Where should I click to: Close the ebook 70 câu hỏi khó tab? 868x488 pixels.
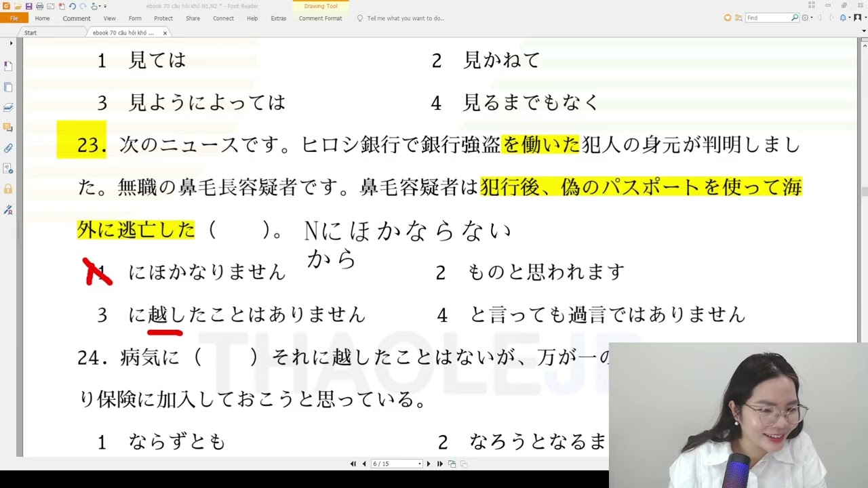[165, 33]
